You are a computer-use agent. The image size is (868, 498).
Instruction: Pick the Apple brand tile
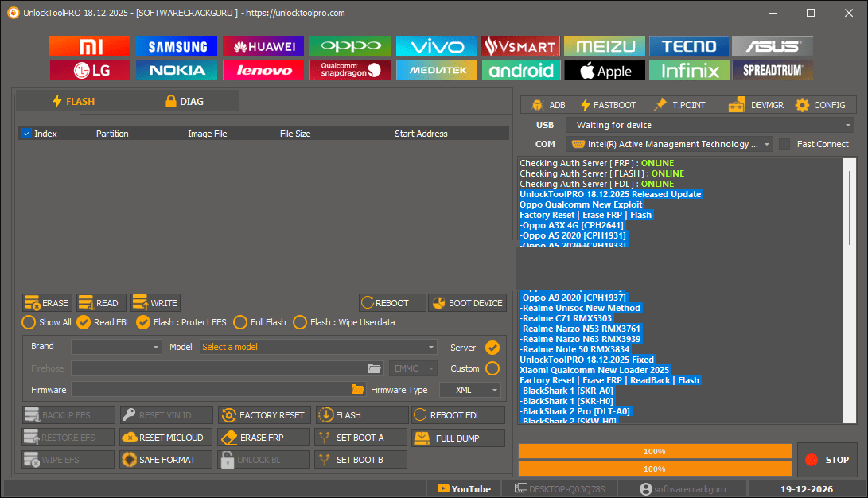(x=605, y=70)
